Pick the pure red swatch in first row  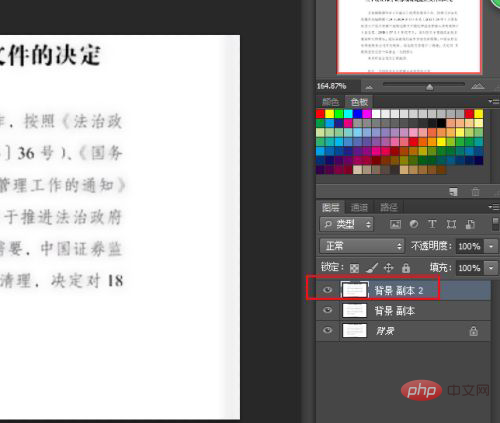point(320,114)
